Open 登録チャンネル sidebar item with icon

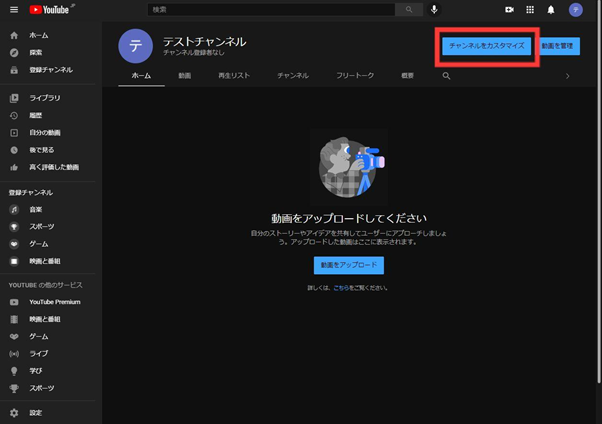pos(48,70)
